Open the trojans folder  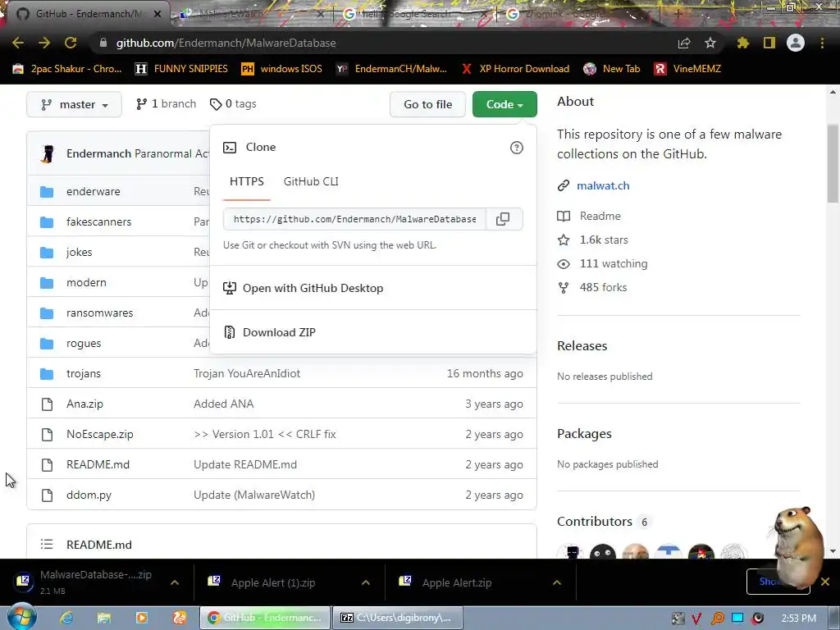(84, 374)
